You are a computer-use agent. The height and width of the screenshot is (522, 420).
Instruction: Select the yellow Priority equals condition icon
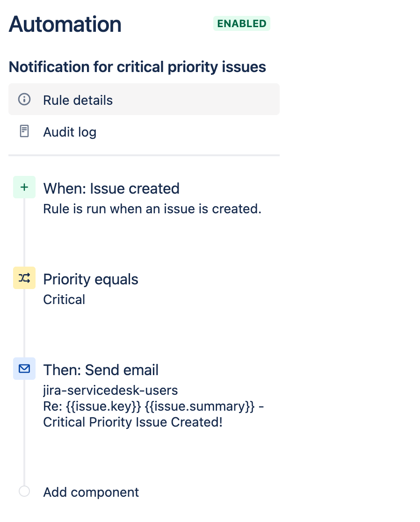(24, 277)
